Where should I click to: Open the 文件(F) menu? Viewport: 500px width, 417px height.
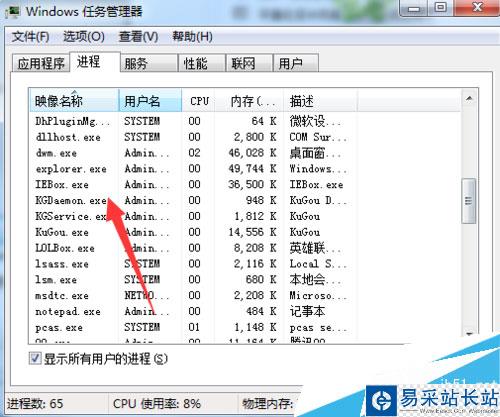pyautogui.click(x=30, y=37)
